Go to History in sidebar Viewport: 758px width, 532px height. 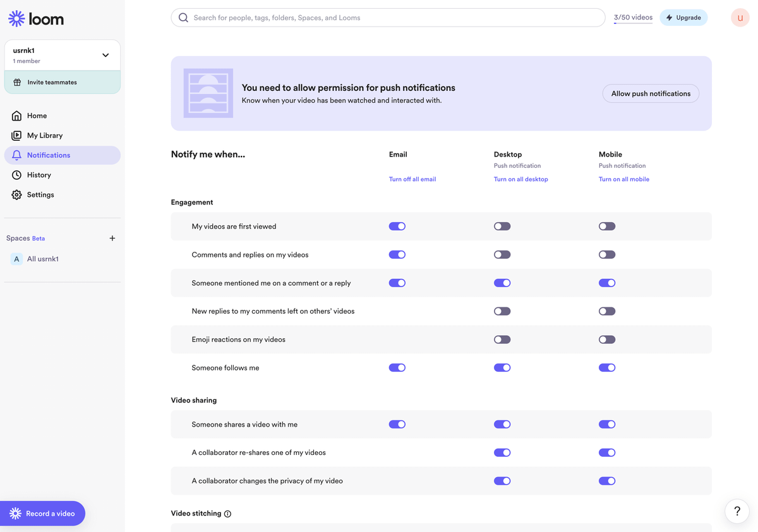coord(39,175)
